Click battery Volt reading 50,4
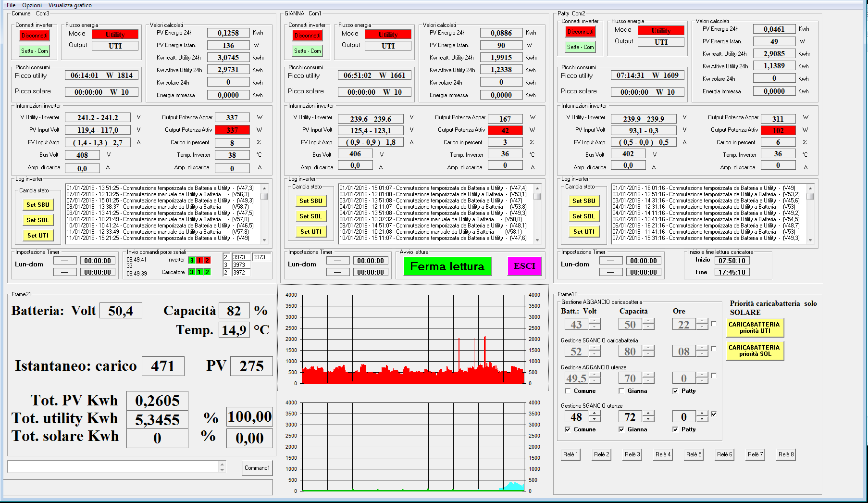 pyautogui.click(x=121, y=311)
